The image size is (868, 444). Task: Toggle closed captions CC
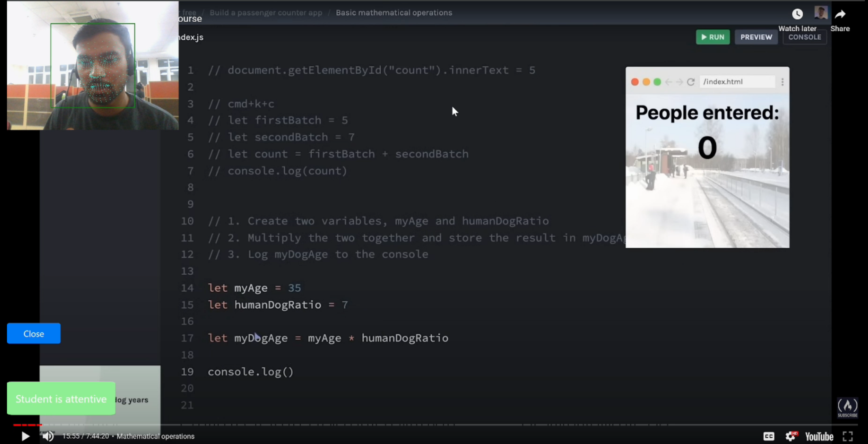(x=769, y=436)
